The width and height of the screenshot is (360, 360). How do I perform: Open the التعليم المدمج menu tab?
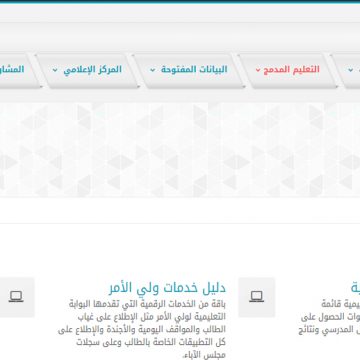click(x=289, y=70)
